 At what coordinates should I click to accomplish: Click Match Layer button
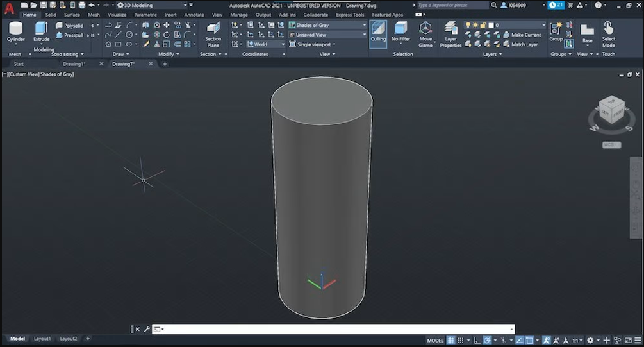[x=520, y=44]
